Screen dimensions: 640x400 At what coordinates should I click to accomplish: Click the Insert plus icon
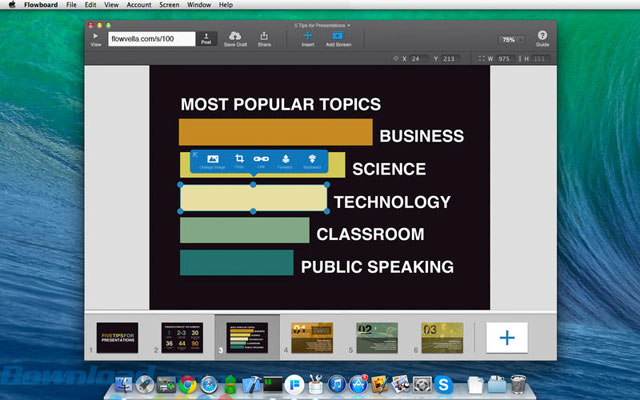[308, 35]
